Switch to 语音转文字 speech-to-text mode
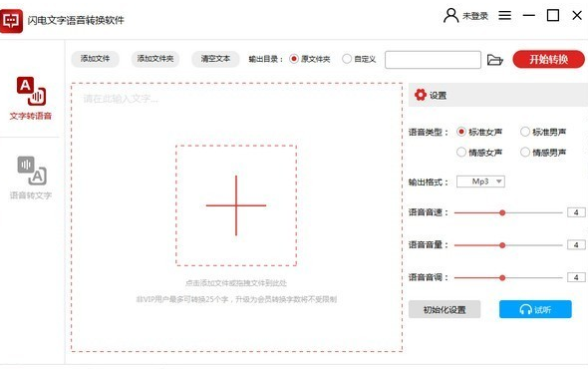The image size is (588, 369). [x=31, y=178]
